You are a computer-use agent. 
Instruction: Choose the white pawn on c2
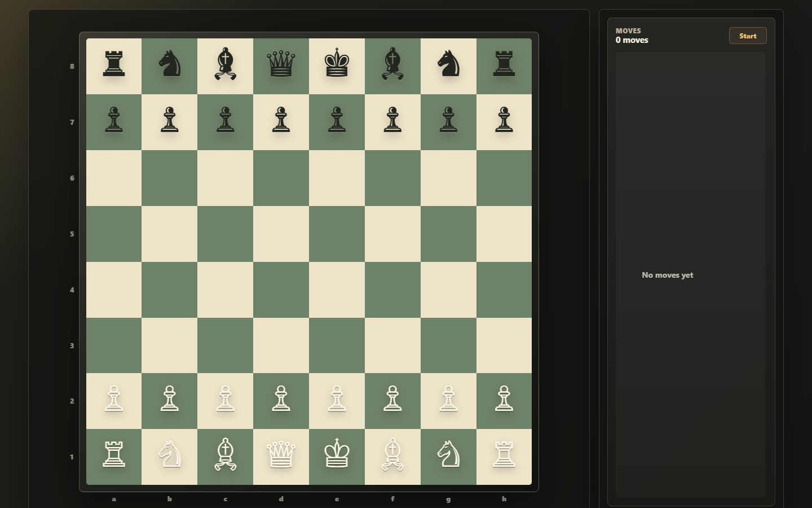coord(226,401)
